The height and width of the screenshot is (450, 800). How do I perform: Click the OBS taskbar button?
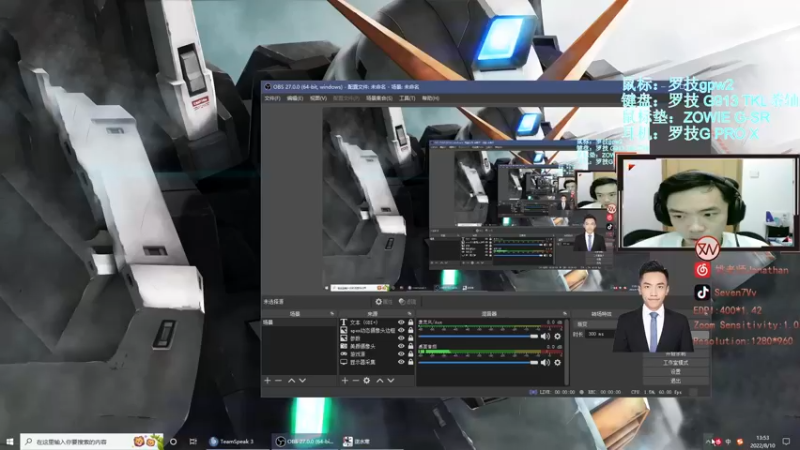(x=304, y=441)
